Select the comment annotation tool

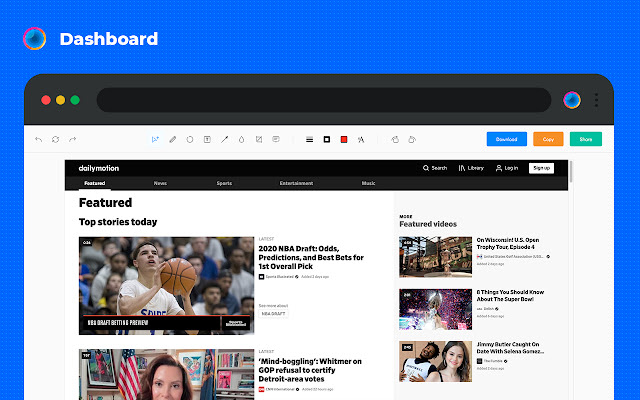coord(276,140)
